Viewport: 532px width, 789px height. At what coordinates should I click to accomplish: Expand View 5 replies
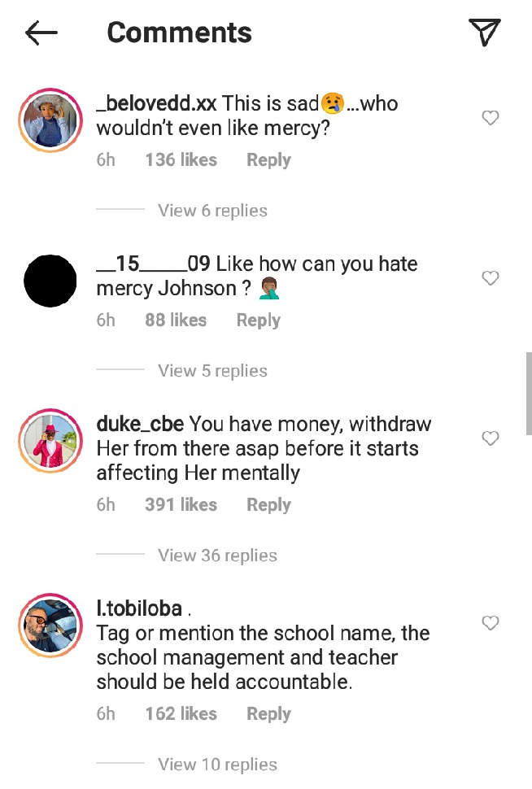(x=212, y=371)
